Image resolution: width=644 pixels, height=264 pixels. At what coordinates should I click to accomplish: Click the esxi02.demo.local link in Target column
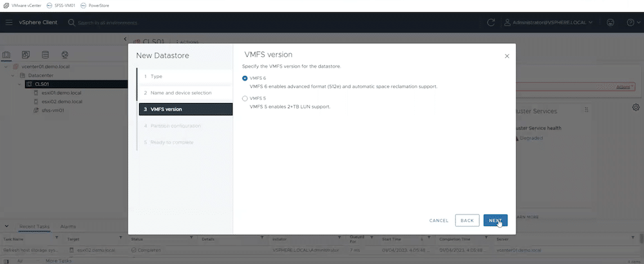[97, 250]
